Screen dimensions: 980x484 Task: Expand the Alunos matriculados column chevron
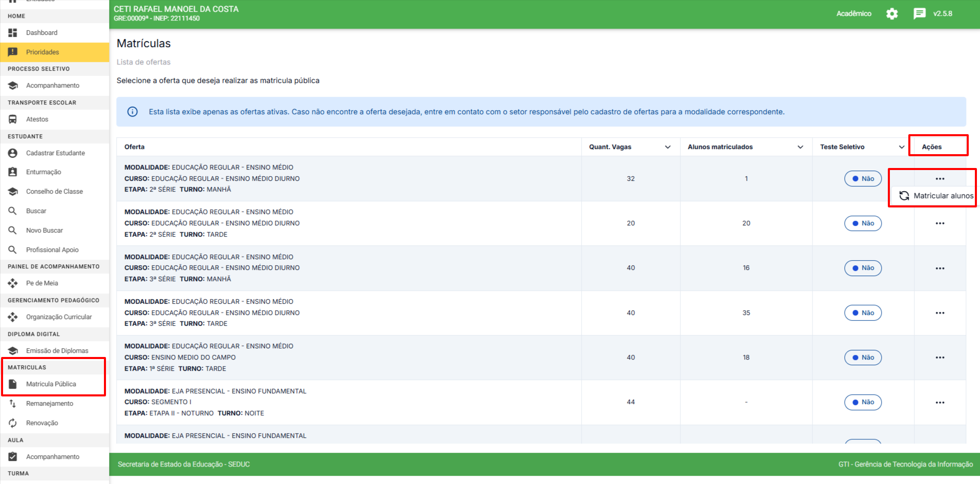point(800,147)
